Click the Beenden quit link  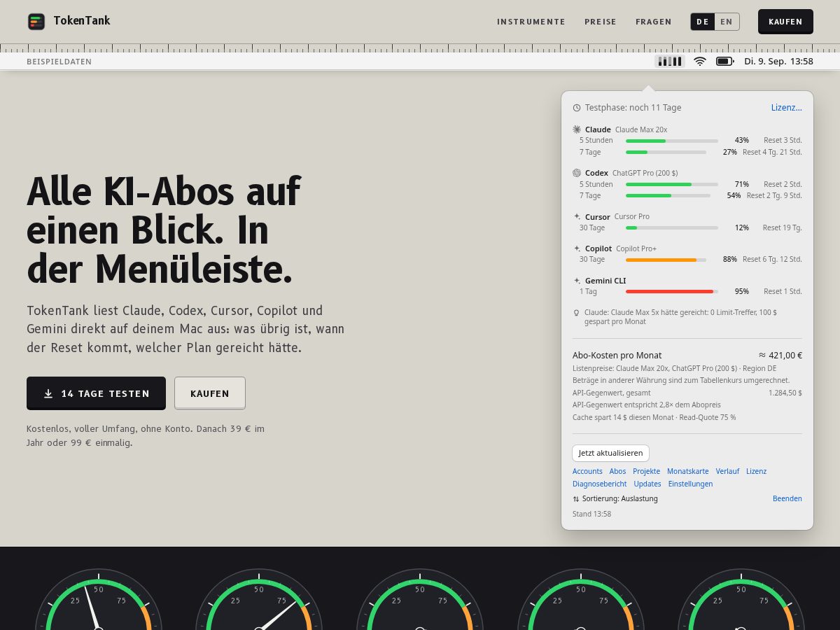click(x=787, y=499)
